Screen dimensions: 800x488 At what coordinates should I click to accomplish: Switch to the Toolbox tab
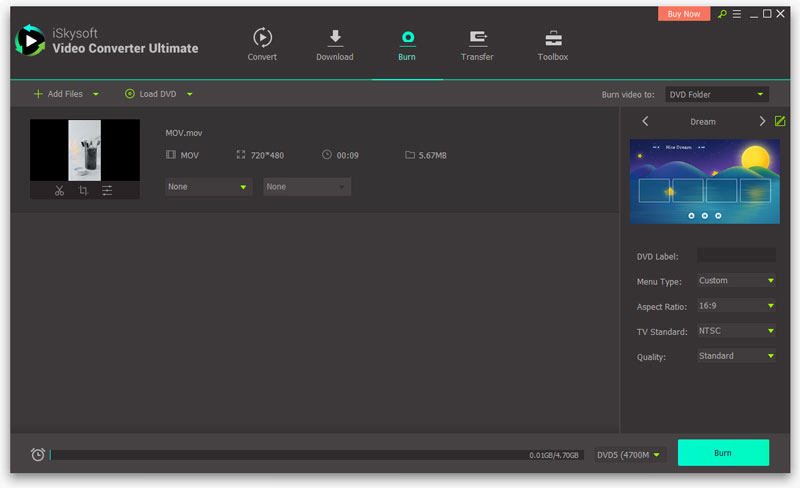click(x=552, y=45)
